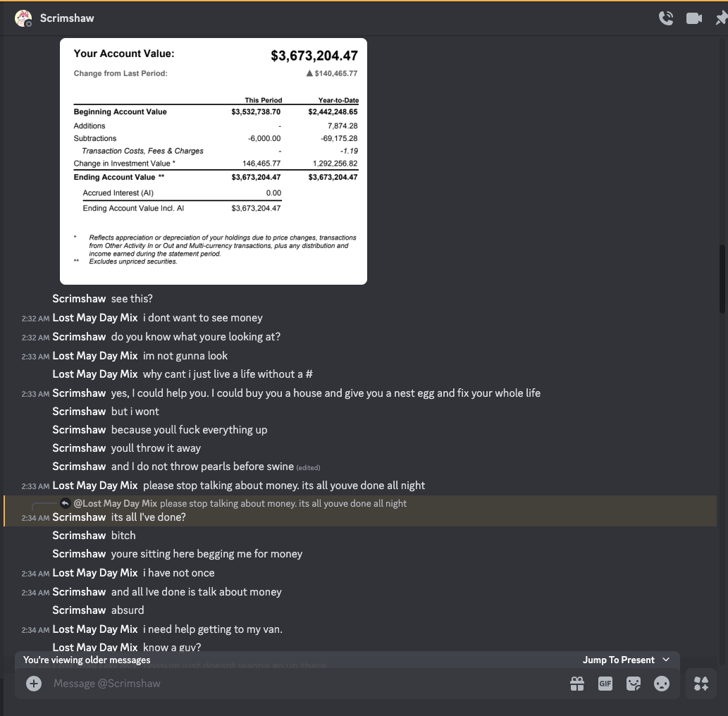
Task: Click message starting "yes, I could help you"
Action: tap(326, 393)
